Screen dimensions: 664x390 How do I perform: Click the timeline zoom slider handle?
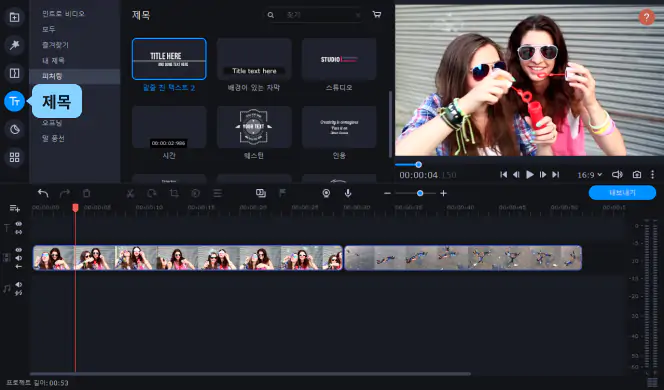coord(420,194)
